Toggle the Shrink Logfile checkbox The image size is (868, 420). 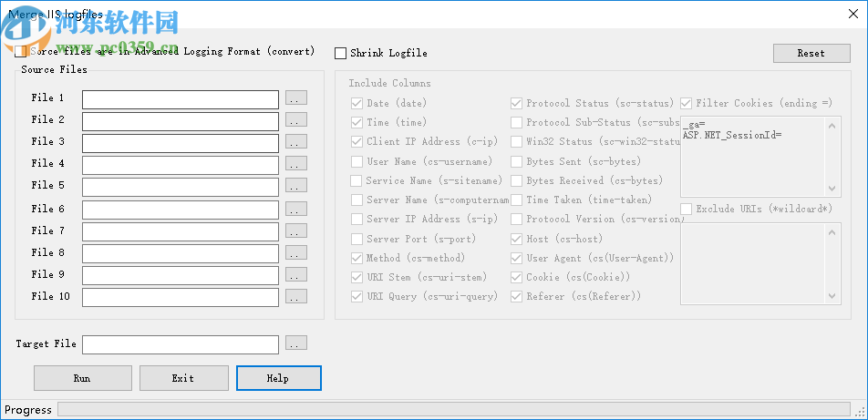(x=340, y=53)
